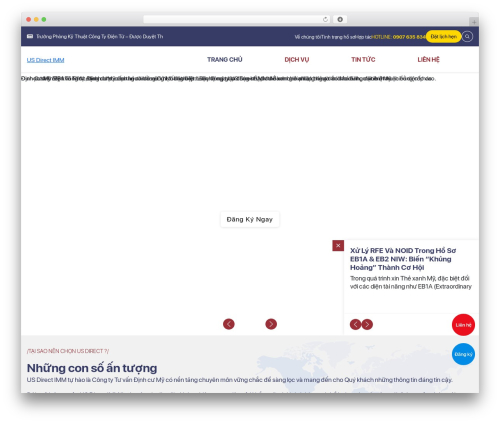Open the Về chúng tôi top link

click(x=307, y=37)
